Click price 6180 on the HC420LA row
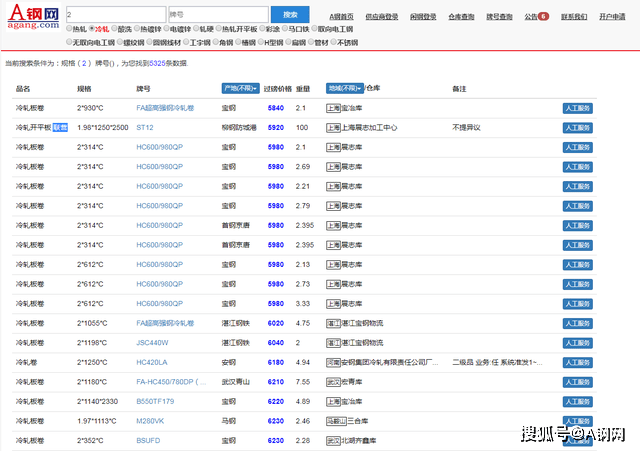 (276, 362)
